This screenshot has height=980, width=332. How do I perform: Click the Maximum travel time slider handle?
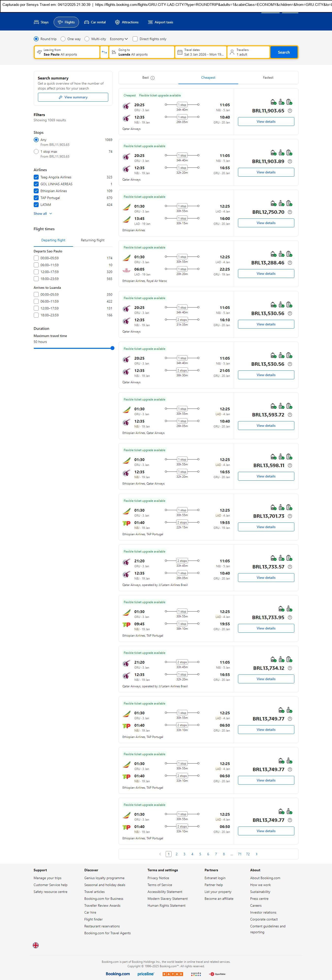[x=112, y=348]
